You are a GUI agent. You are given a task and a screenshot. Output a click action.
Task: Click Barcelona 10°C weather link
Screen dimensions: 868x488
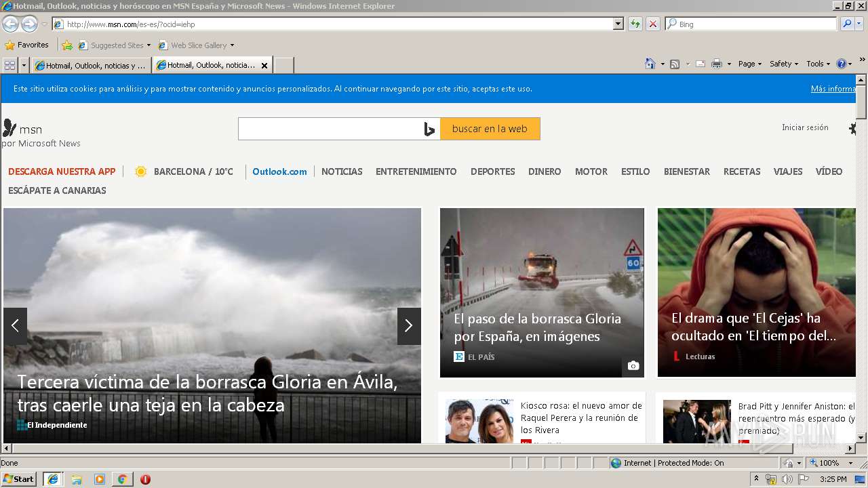[x=184, y=171]
